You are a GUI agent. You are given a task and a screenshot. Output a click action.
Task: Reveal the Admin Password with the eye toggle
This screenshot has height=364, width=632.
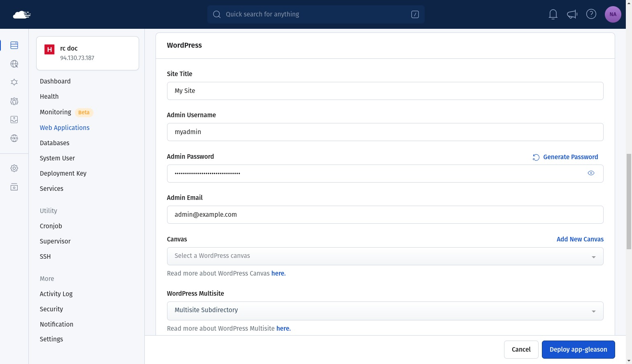coord(591,173)
